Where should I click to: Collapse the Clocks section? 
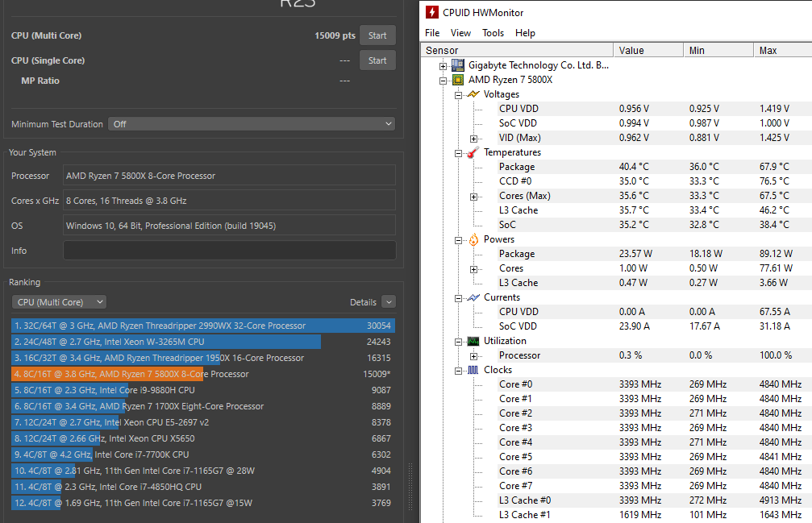458,371
